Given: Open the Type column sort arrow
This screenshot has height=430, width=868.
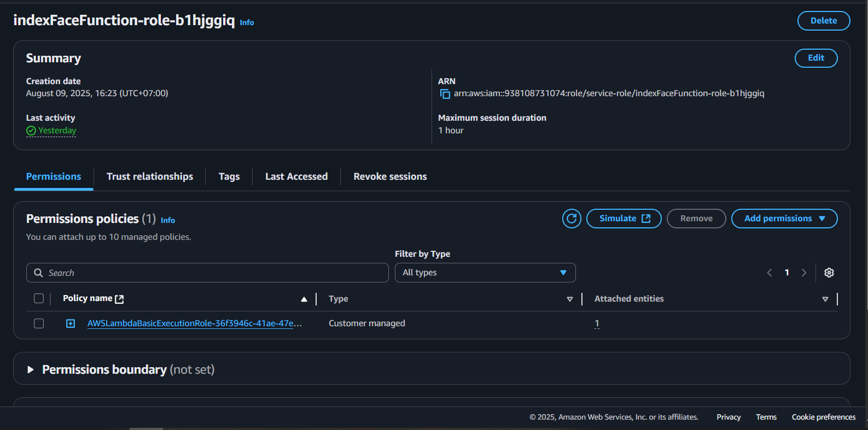Looking at the screenshot, I should tap(570, 299).
